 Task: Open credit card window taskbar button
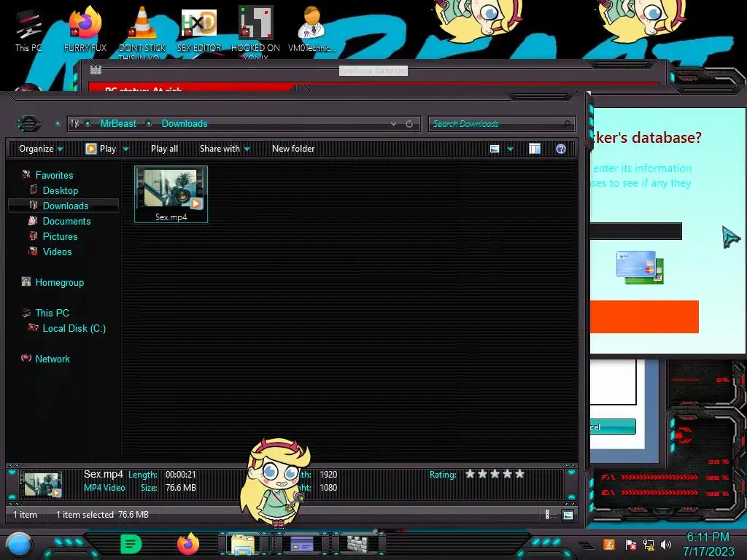click(301, 543)
